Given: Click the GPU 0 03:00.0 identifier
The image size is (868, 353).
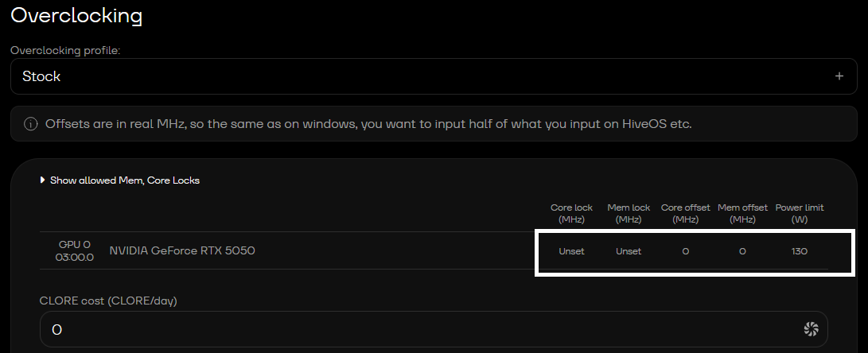Looking at the screenshot, I should [75, 250].
